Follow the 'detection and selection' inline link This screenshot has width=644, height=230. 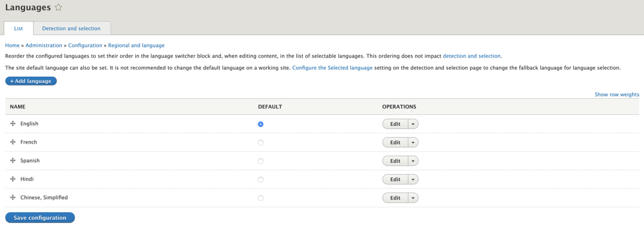click(x=472, y=56)
